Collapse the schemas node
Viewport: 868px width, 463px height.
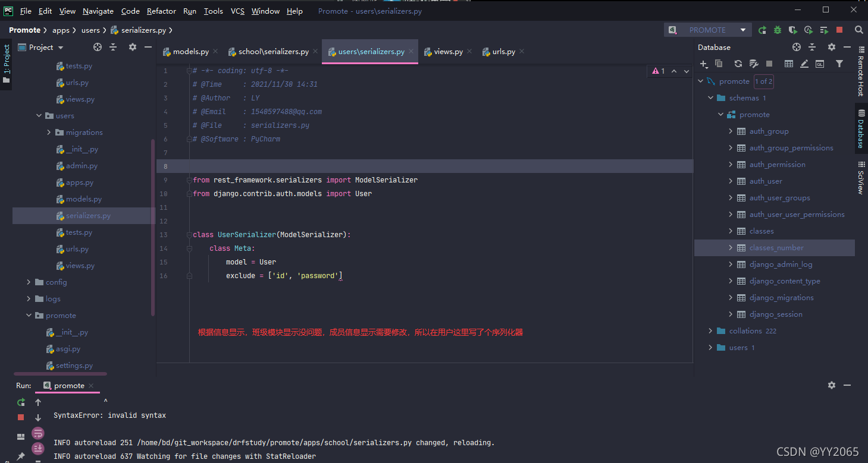(710, 98)
